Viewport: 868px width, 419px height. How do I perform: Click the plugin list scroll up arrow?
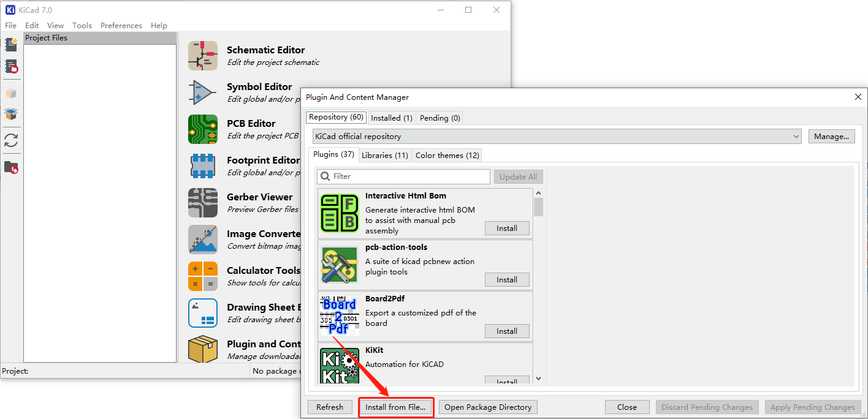[538, 192]
